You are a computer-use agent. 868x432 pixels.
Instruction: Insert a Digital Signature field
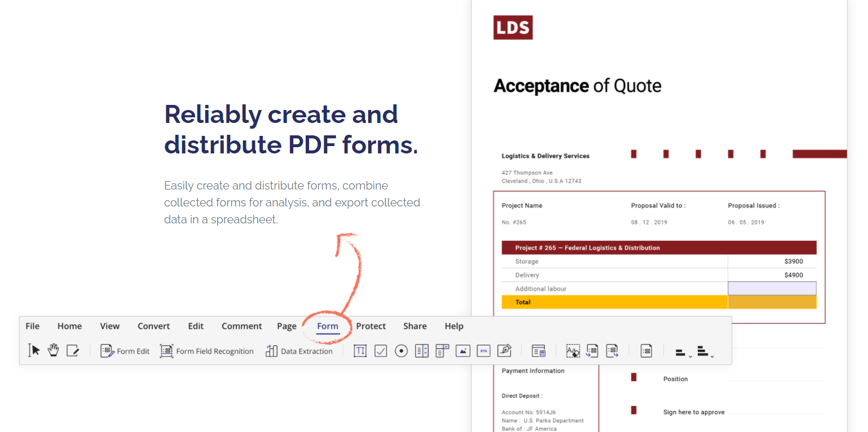click(504, 351)
